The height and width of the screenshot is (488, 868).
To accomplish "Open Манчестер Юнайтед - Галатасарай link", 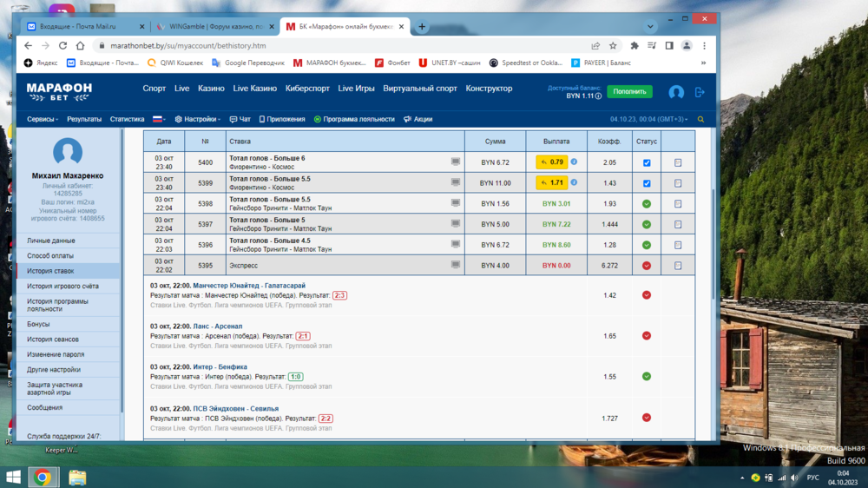I will click(x=249, y=286).
